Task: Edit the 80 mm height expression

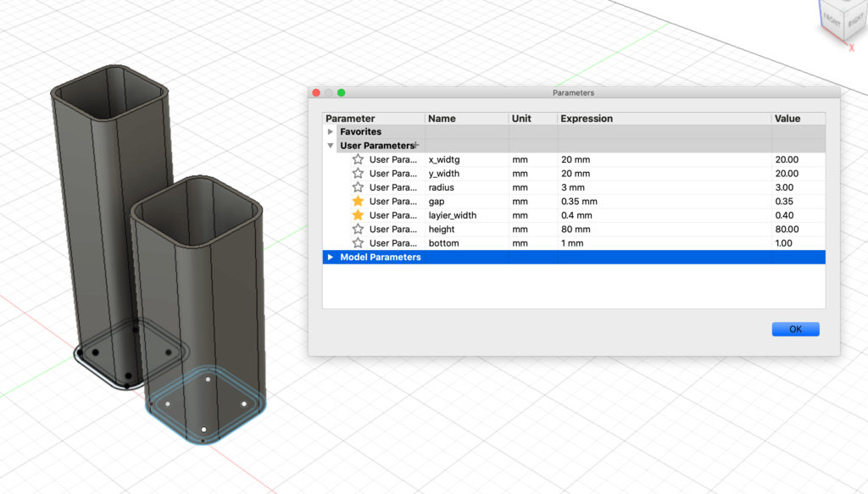Action: point(665,229)
